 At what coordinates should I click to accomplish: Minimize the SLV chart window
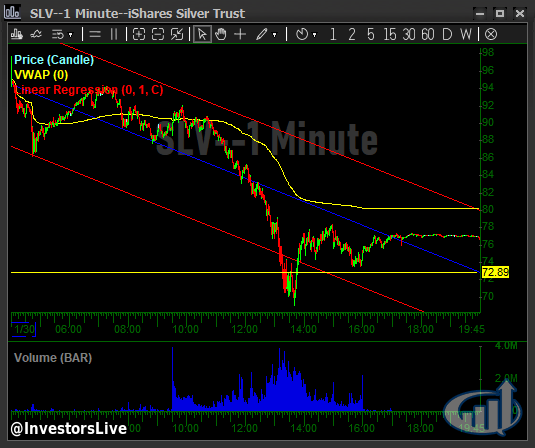tap(480, 13)
